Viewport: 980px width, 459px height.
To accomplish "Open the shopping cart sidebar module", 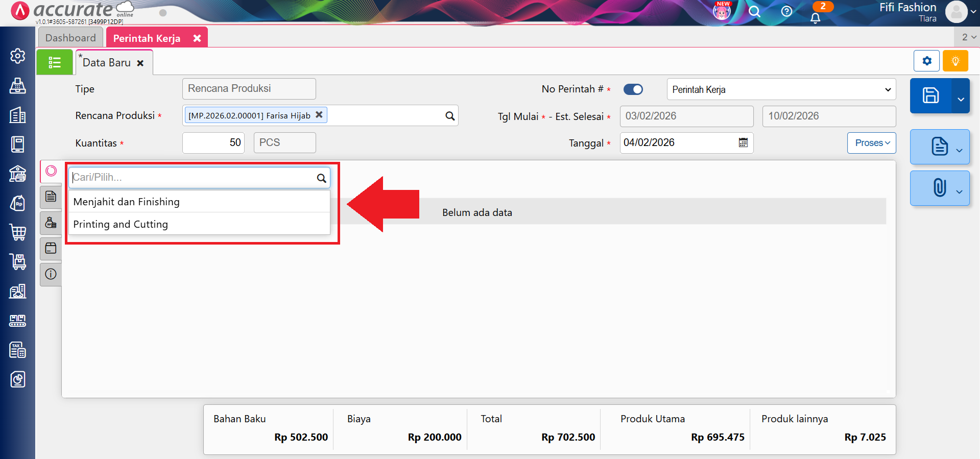I will coord(18,232).
